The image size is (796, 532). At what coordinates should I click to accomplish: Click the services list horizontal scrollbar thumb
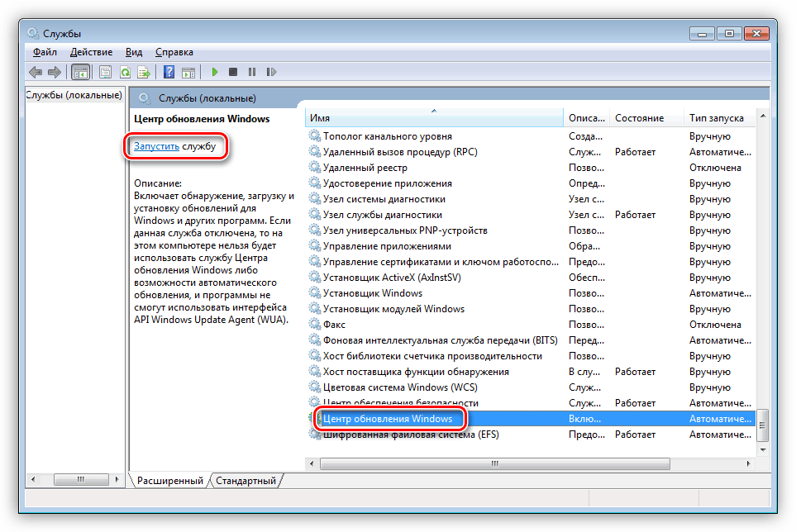495,463
